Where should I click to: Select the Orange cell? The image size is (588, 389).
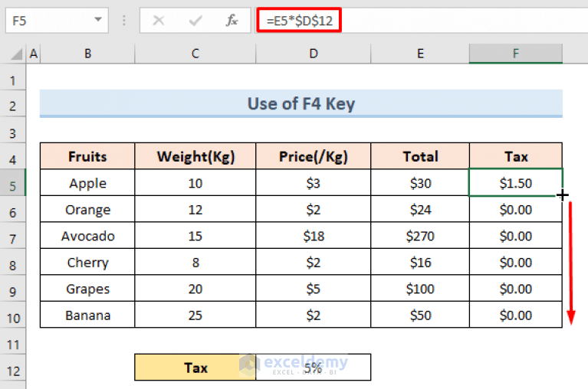click(87, 209)
